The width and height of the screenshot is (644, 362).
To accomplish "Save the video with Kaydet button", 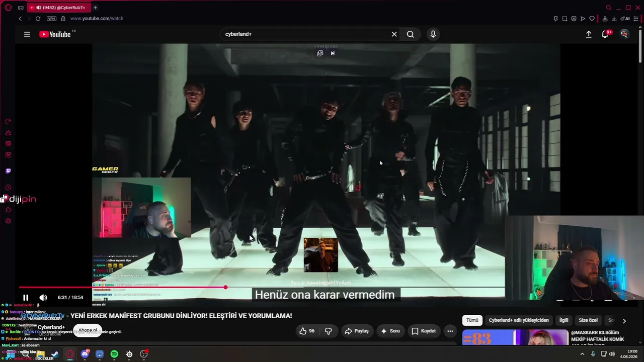I will point(424,331).
